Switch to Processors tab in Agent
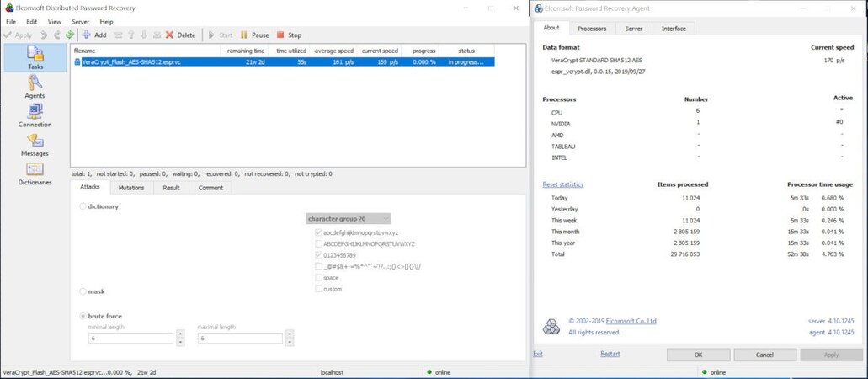This screenshot has height=379, width=868. click(x=592, y=29)
